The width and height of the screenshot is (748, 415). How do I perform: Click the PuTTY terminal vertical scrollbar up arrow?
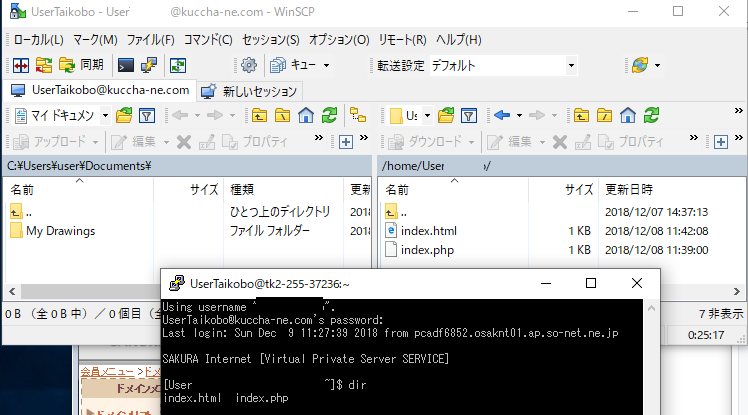(x=651, y=309)
